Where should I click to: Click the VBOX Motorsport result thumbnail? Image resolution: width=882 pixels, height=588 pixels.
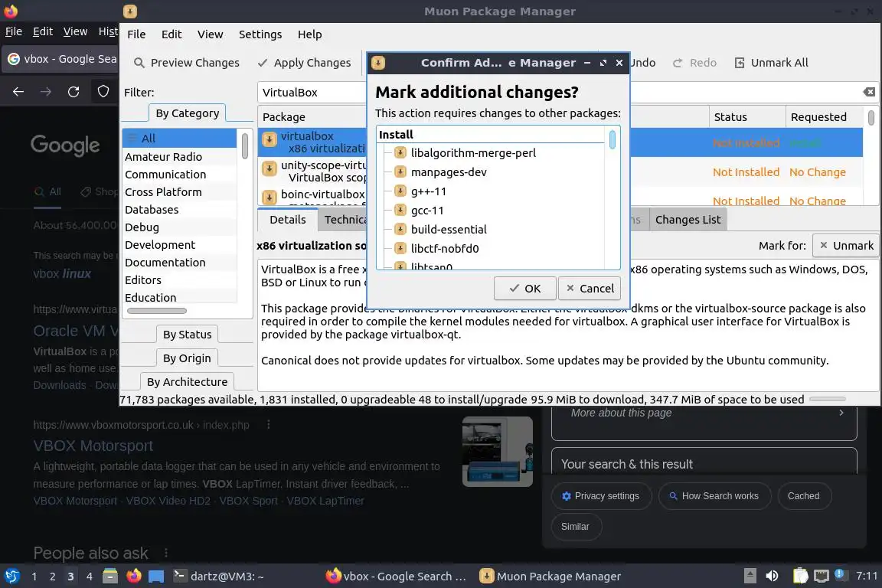click(x=497, y=451)
